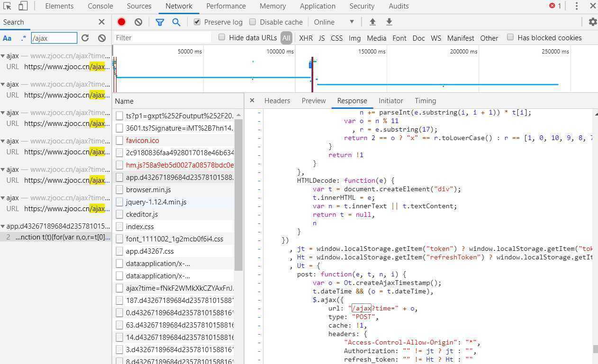Open the Memory tab
598x364 pixels.
(x=272, y=6)
